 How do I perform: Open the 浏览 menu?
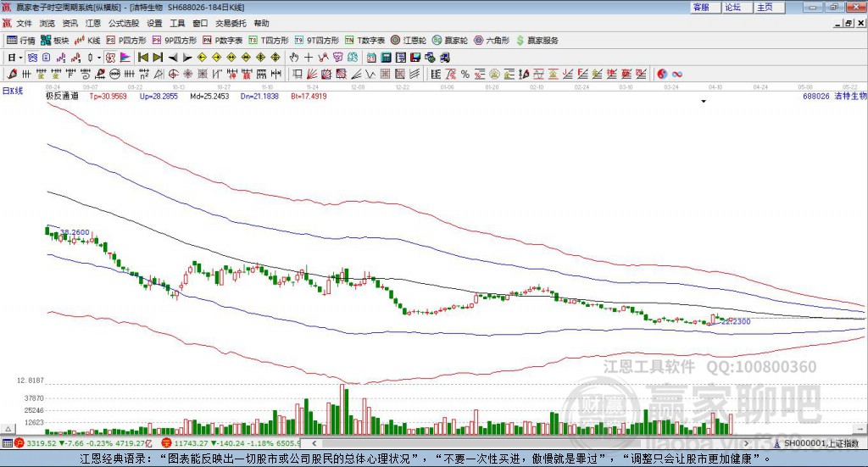tap(47, 23)
